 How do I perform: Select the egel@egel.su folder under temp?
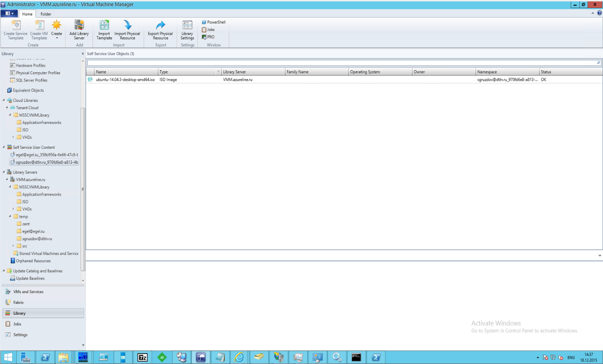pyautogui.click(x=33, y=231)
